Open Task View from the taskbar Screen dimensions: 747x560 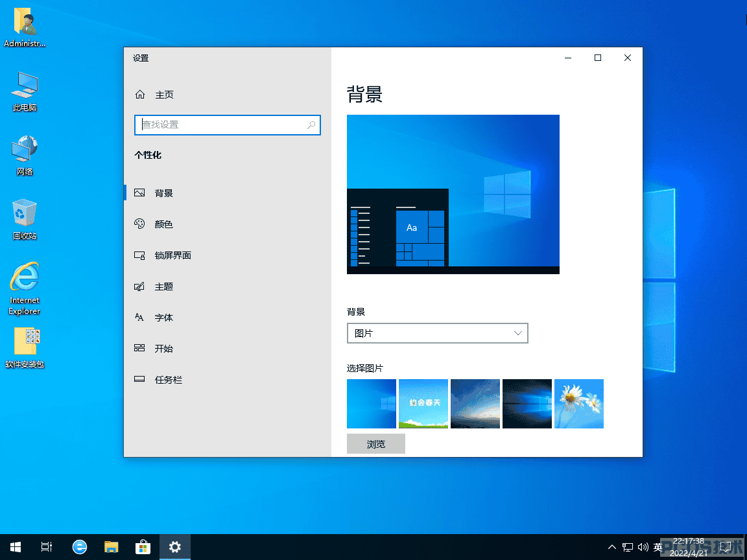pos(46,547)
